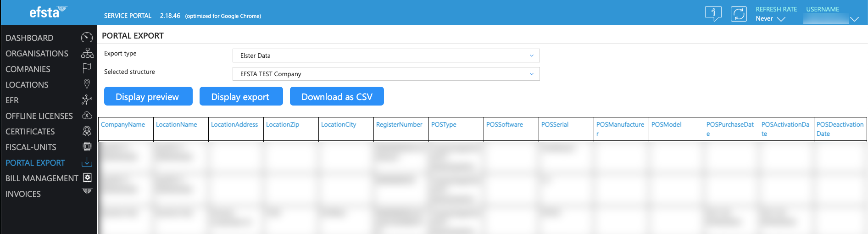Click the PORTAL EXPORT page title
The width and height of the screenshot is (868, 234).
133,36
